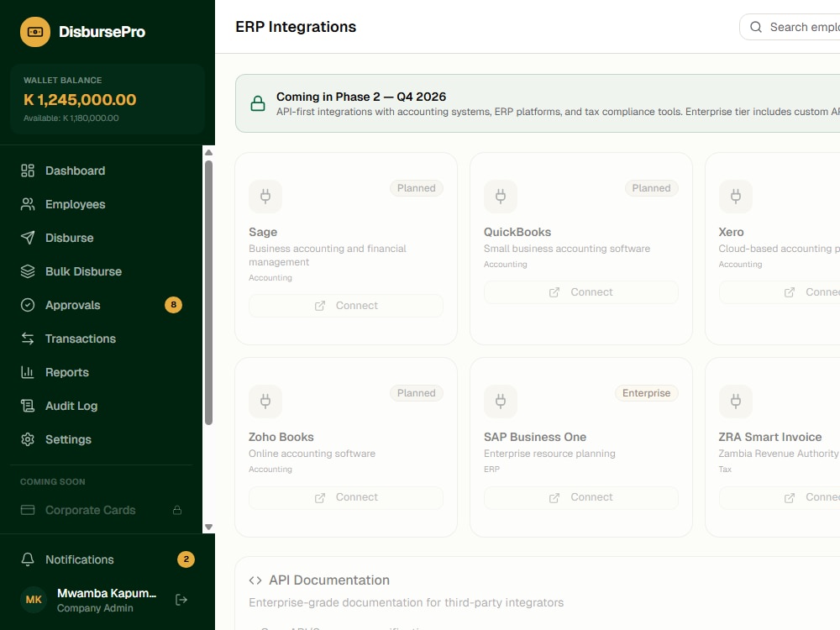Click the Corporate Cards card icon
840x630 pixels.
pos(28,510)
